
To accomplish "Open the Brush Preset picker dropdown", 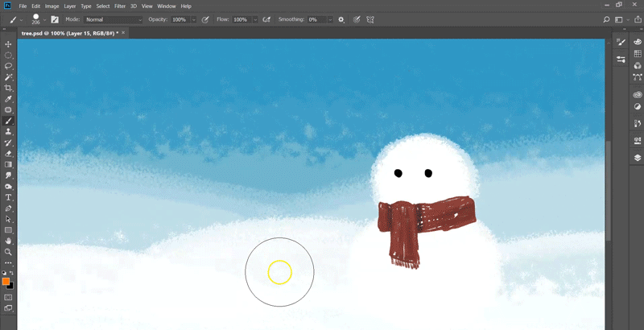I will pos(45,19).
